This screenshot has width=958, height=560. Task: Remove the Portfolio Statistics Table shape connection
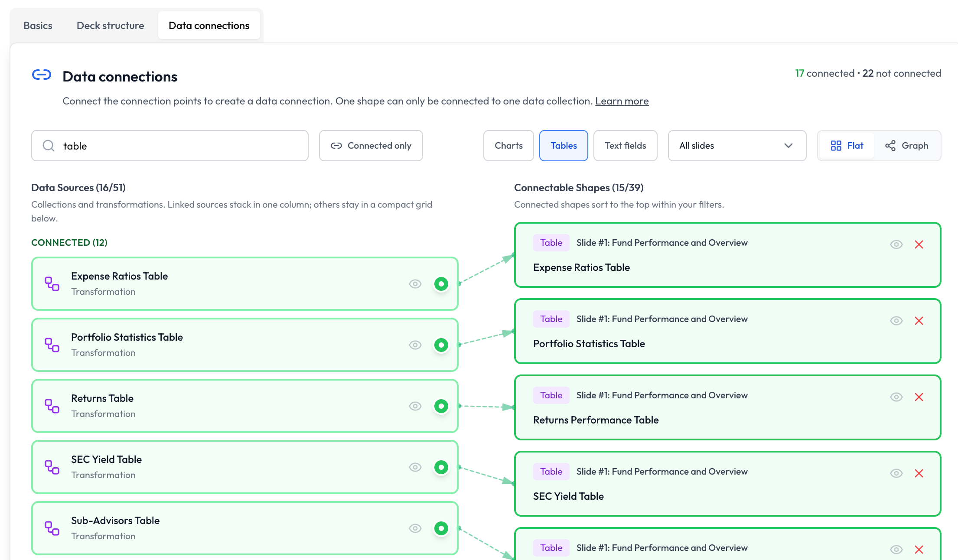pyautogui.click(x=919, y=321)
